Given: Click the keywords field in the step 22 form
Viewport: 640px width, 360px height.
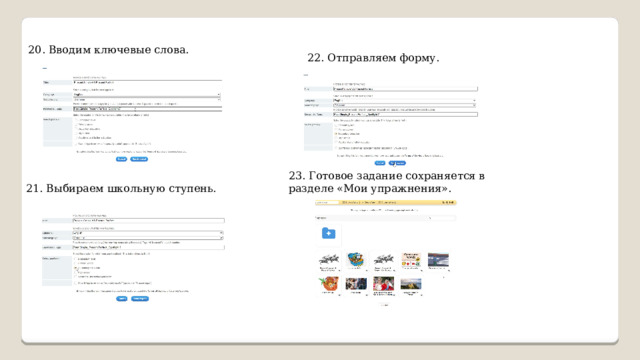Looking at the screenshot, I should pyautogui.click(x=405, y=115).
